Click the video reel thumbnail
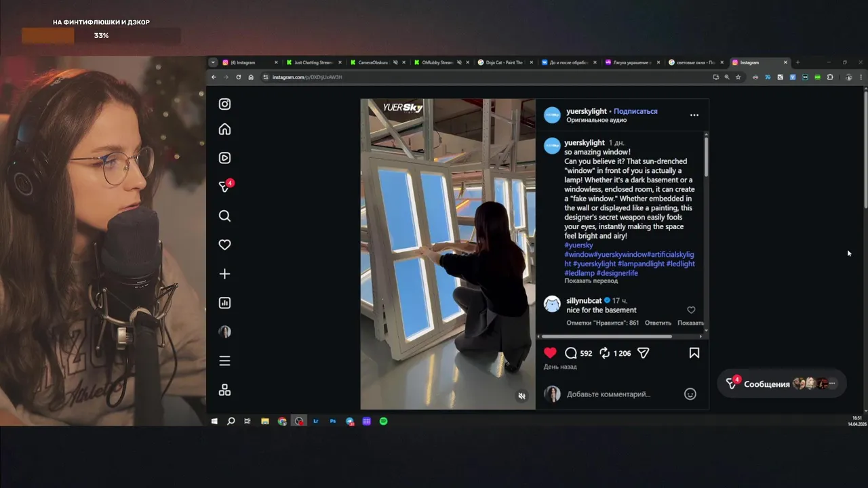This screenshot has width=868, height=488. (448, 254)
